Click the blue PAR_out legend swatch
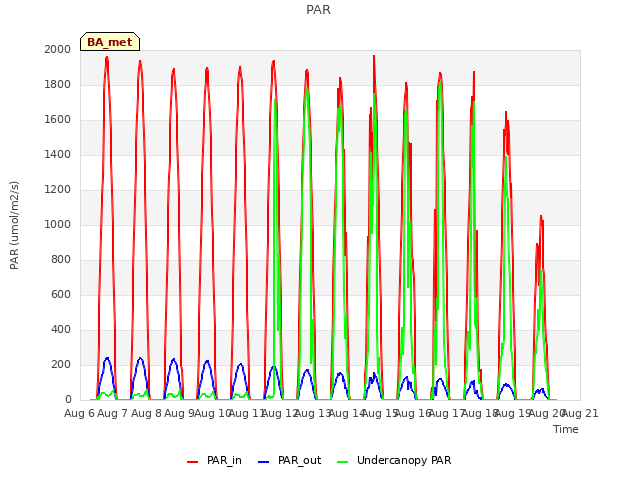The width and height of the screenshot is (640, 480). pos(264,462)
